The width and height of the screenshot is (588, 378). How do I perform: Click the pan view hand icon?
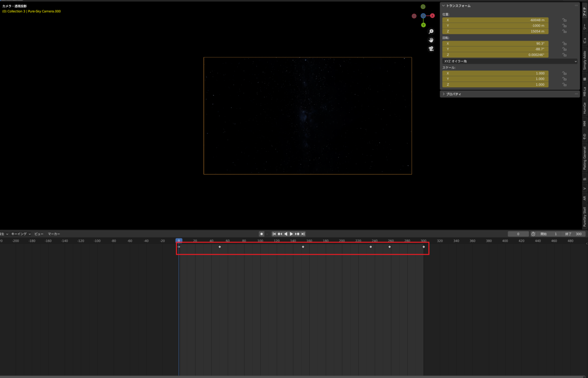(431, 40)
